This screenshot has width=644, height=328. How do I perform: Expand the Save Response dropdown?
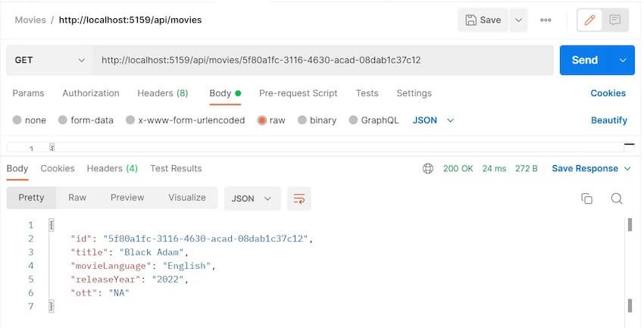point(627,169)
